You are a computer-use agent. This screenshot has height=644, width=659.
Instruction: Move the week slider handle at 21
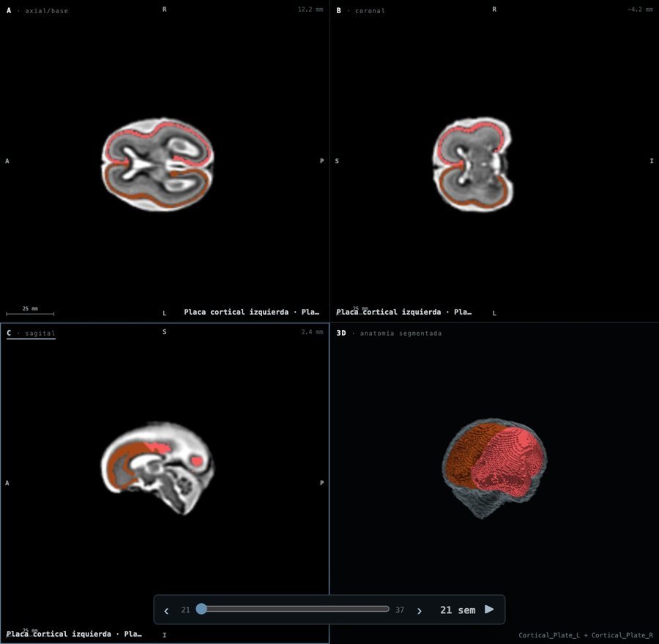(x=201, y=609)
